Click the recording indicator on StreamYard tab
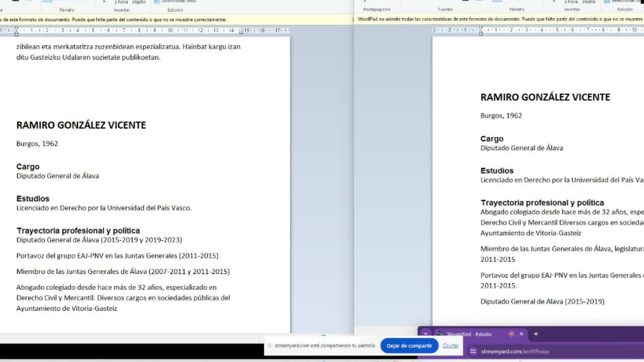This screenshot has height=362, width=644. (x=511, y=334)
